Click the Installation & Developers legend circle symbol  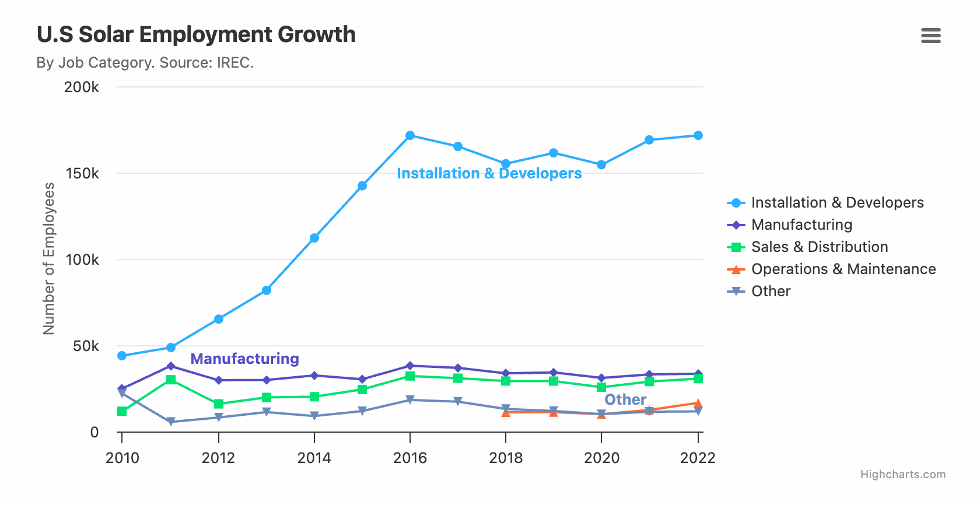(x=736, y=203)
